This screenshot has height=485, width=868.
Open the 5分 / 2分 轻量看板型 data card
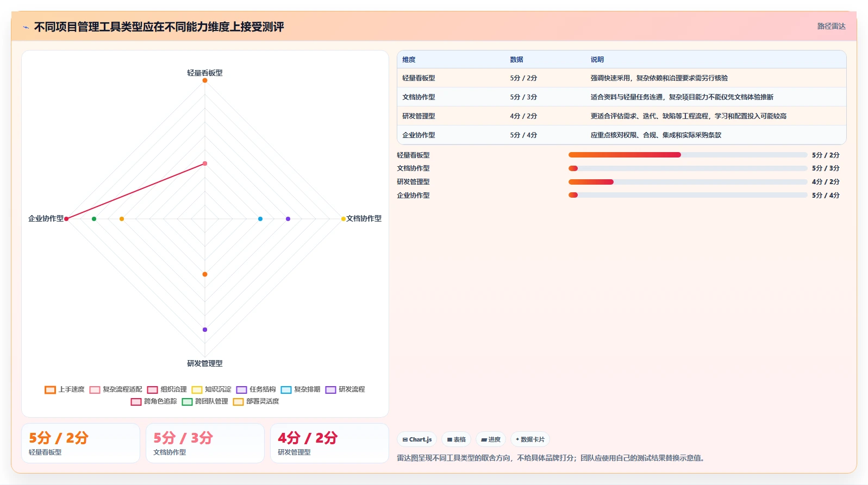pos(80,443)
